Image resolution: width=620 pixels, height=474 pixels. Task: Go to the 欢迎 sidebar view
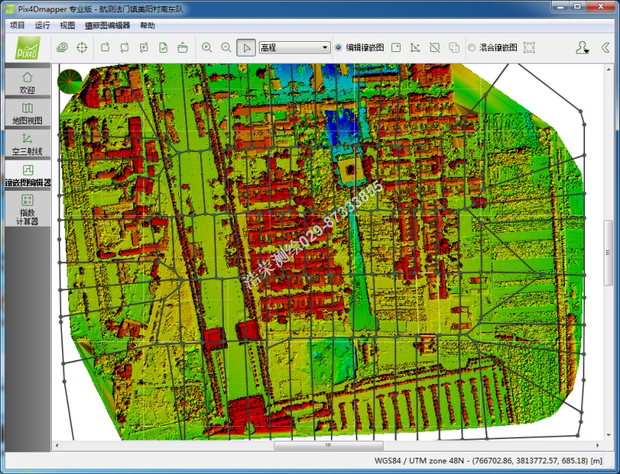(28, 82)
